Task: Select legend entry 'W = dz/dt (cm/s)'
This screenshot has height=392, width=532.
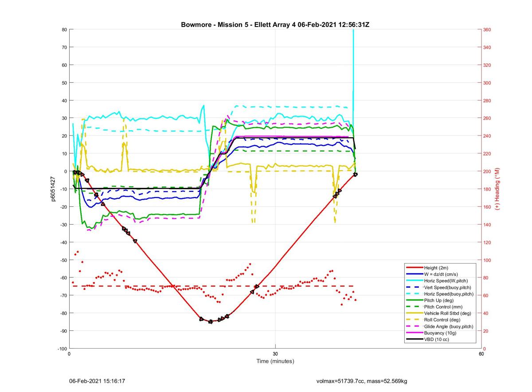Action: pos(442,274)
